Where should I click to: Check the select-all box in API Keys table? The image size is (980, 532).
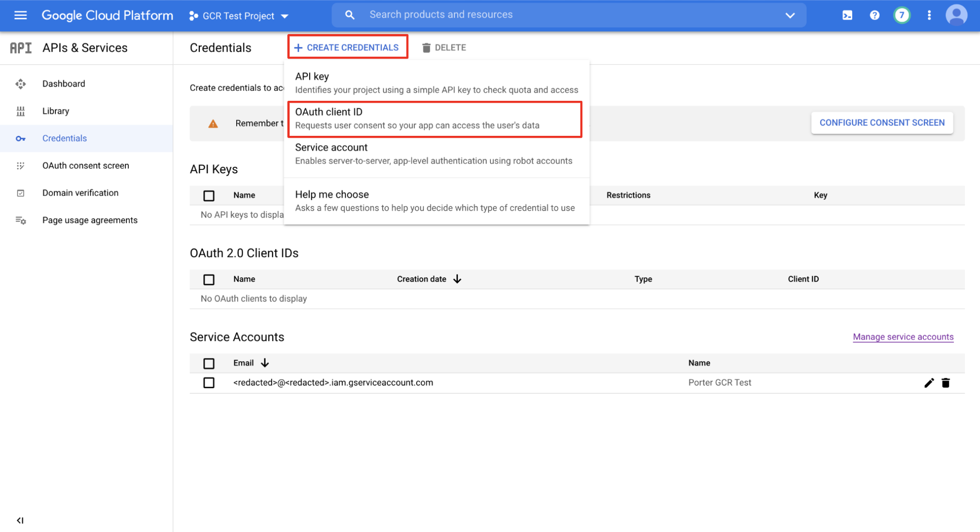click(x=209, y=195)
